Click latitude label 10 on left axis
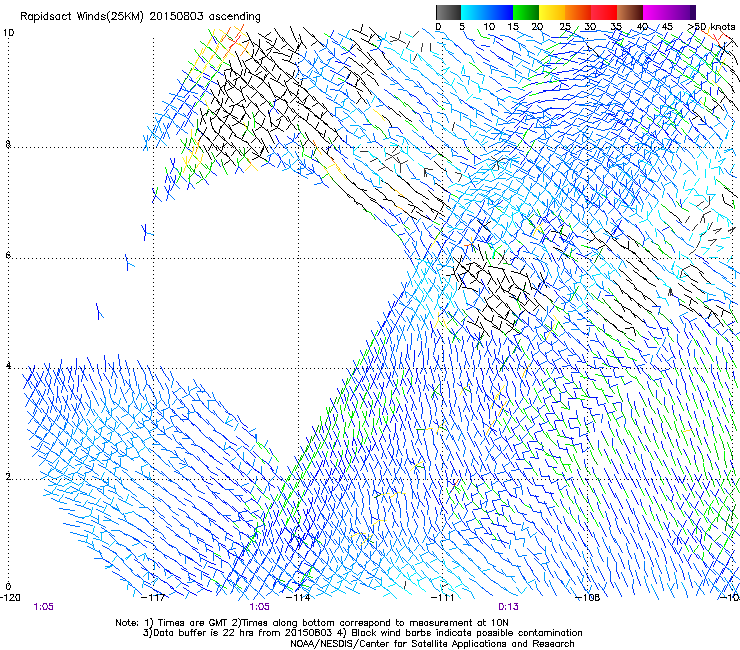Screen dimensions: 740x650 tap(9, 33)
